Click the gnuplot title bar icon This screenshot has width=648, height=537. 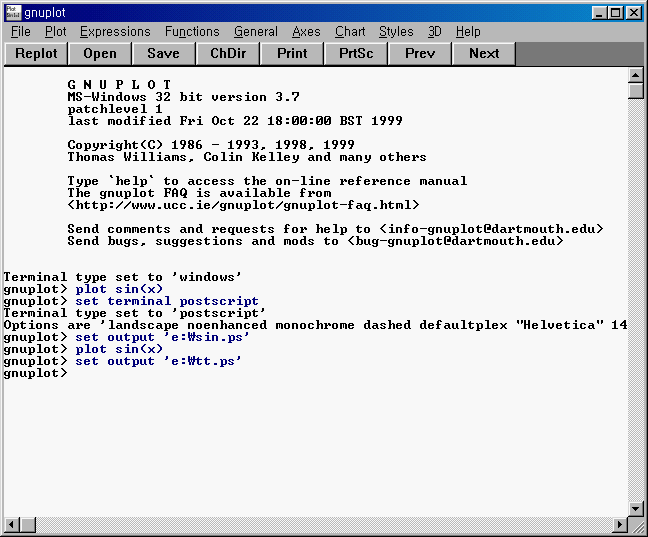[x=13, y=12]
